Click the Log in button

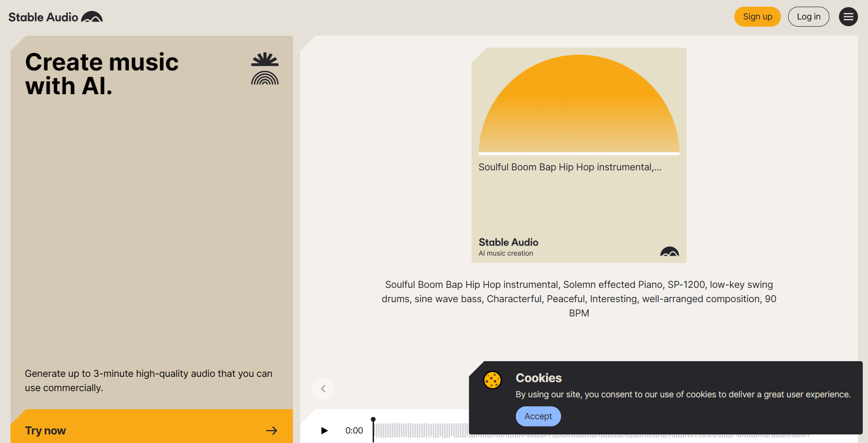pyautogui.click(x=809, y=17)
